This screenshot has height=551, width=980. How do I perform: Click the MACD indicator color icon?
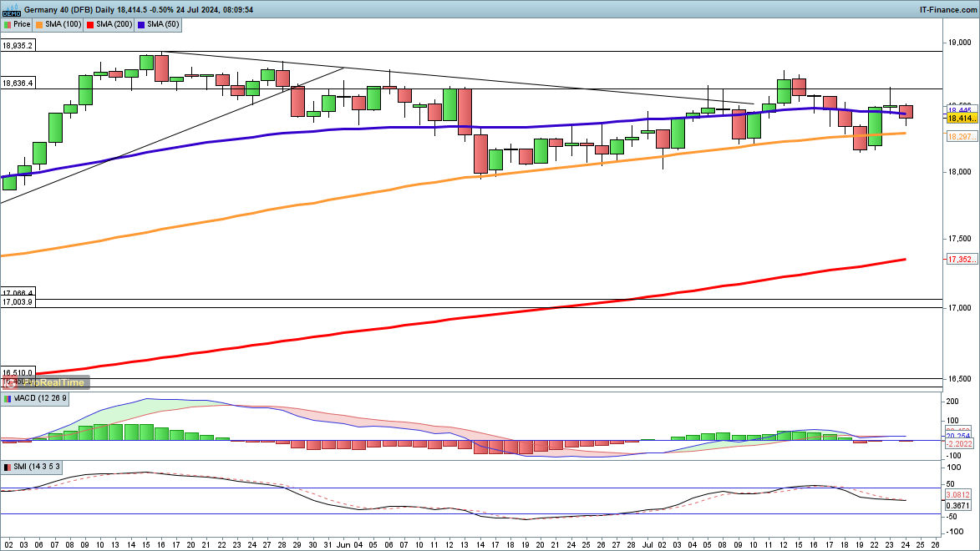7,399
